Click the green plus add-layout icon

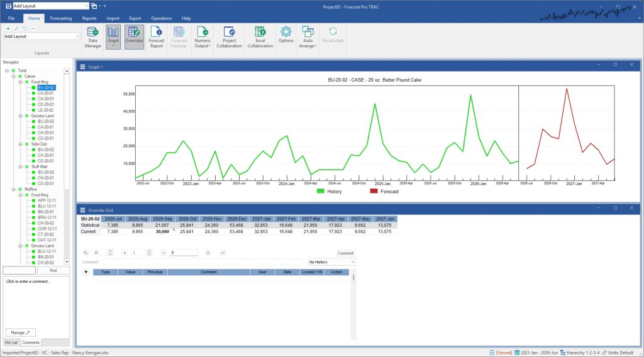point(8,28)
